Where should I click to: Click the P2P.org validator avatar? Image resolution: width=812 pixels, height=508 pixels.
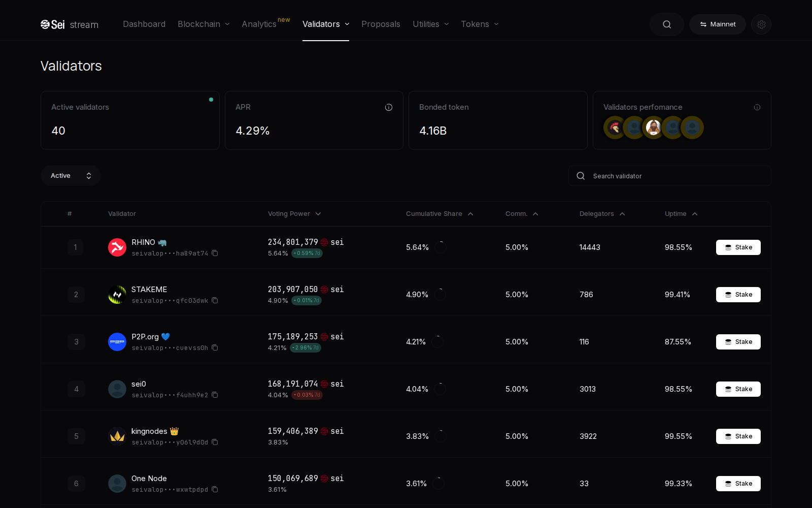(117, 342)
